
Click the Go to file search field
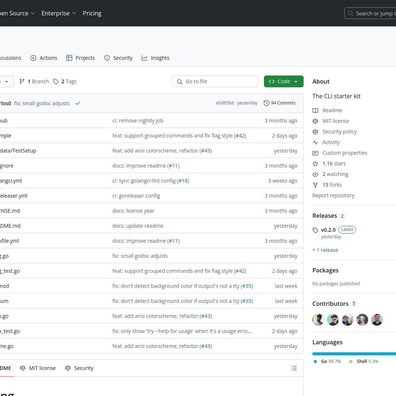pyautogui.click(x=215, y=81)
